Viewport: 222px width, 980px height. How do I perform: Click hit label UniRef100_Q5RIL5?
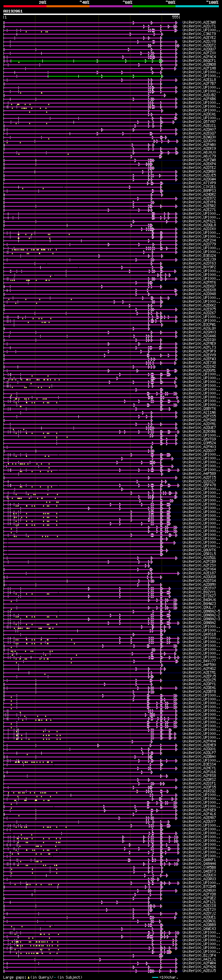point(199,554)
